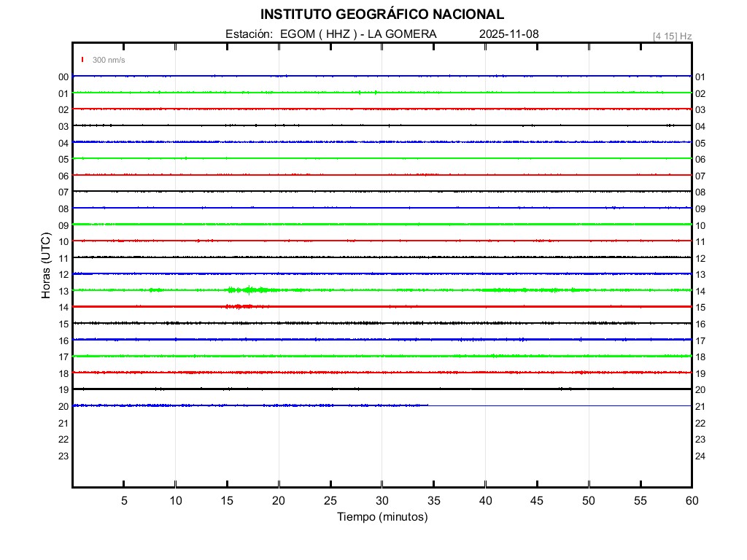Click the 'INSTITUTO GEOGRÁFICO NACIONAL' title
Screen dimensions: 747x560
click(x=382, y=15)
